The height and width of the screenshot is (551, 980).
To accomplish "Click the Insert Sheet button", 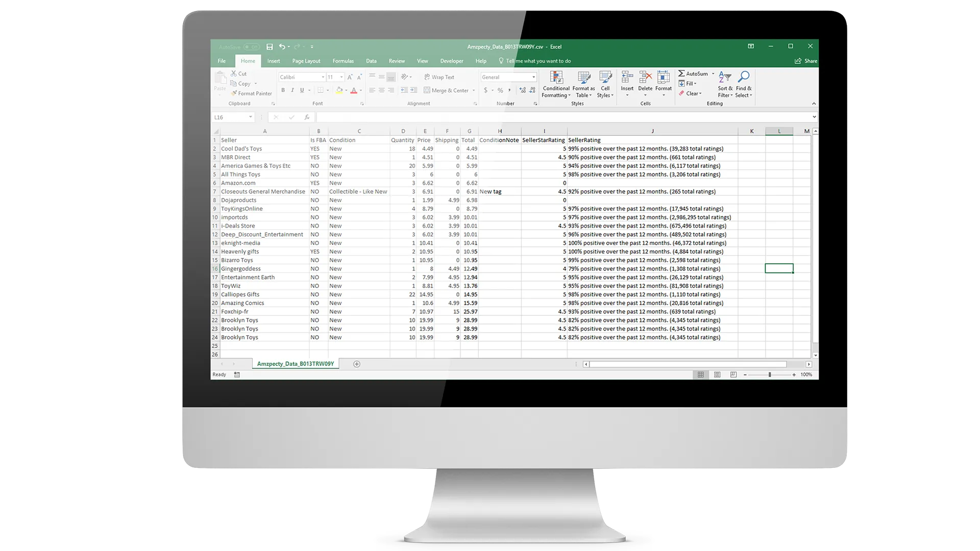I will (x=356, y=363).
